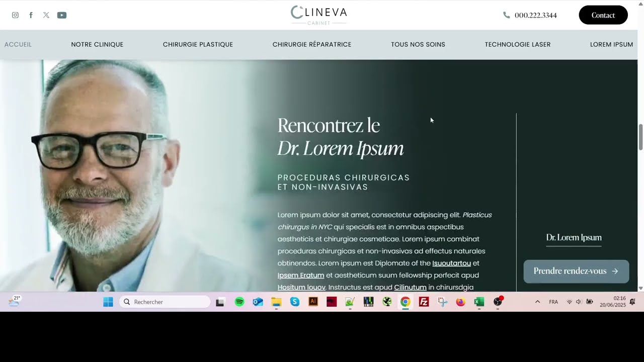Follow the Ipsem Eratum link

pos(301,275)
